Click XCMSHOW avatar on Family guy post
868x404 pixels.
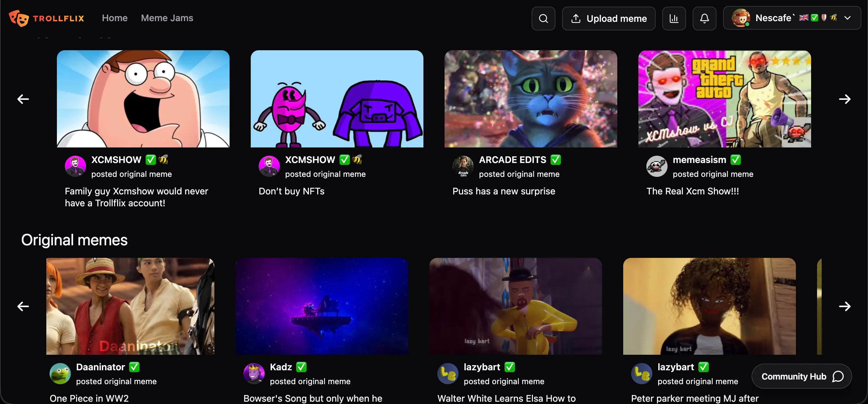click(x=75, y=166)
